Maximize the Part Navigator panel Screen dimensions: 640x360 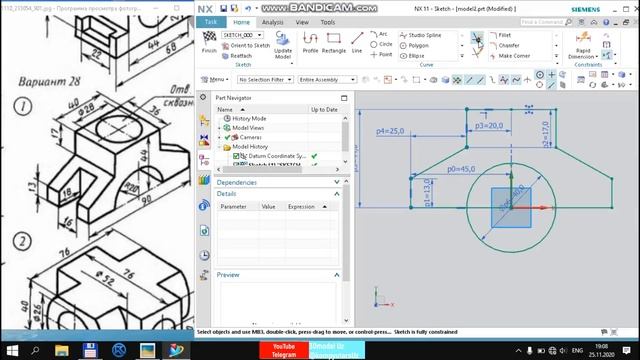[344, 98]
